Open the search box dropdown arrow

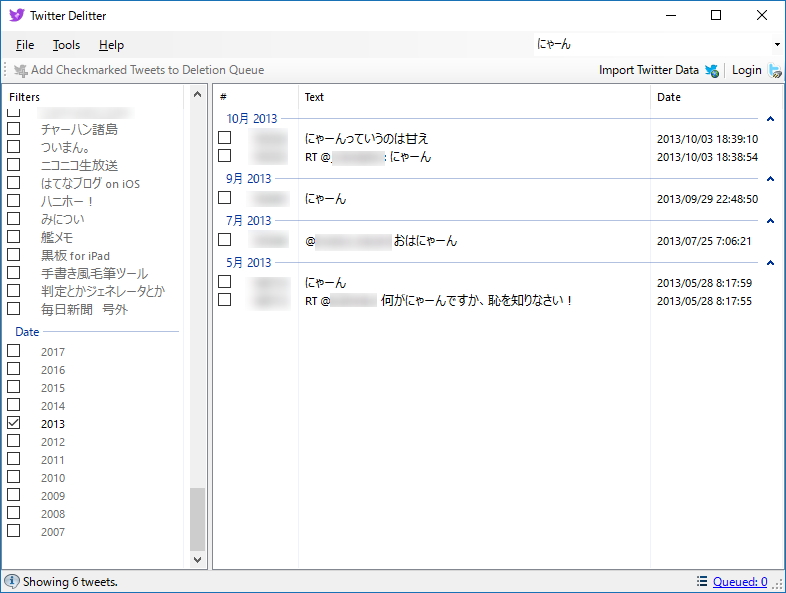[777, 45]
